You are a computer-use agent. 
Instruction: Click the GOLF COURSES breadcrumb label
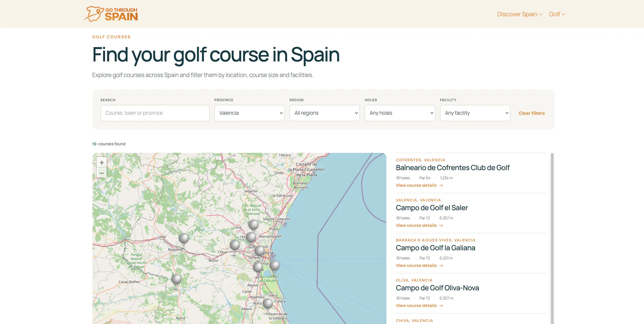tap(111, 37)
